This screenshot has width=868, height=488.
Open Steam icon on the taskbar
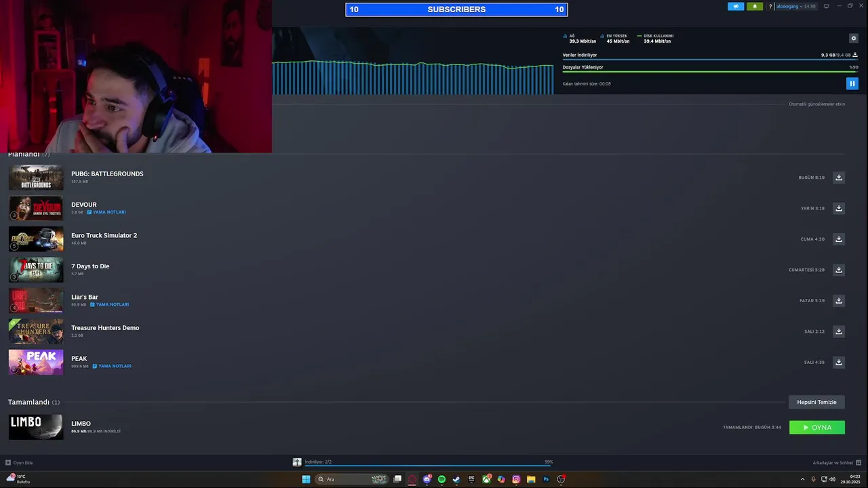tap(456, 479)
